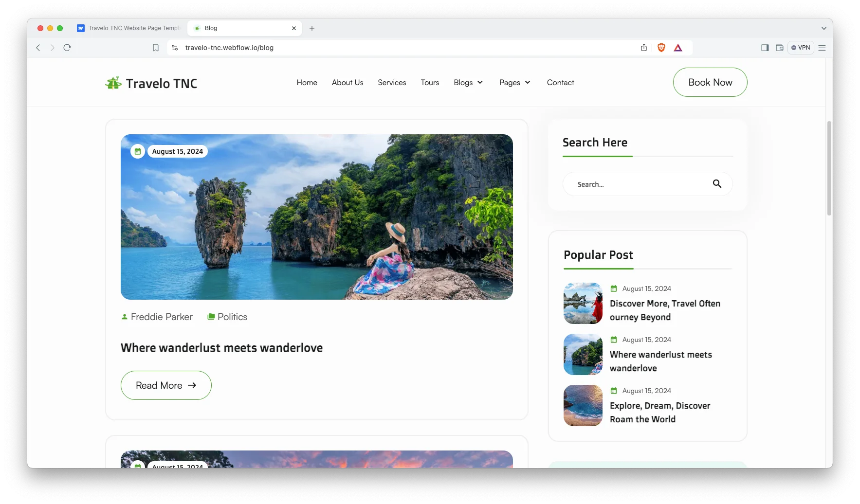This screenshot has width=860, height=504.
Task: Click the Book Now button
Action: pyautogui.click(x=710, y=82)
